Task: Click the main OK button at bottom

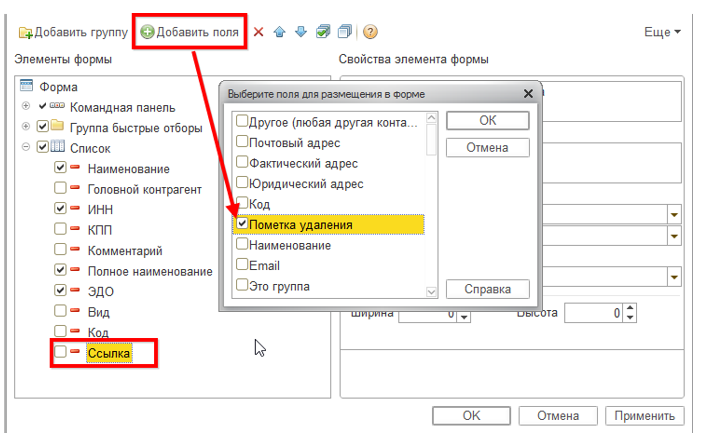Action: (x=471, y=416)
